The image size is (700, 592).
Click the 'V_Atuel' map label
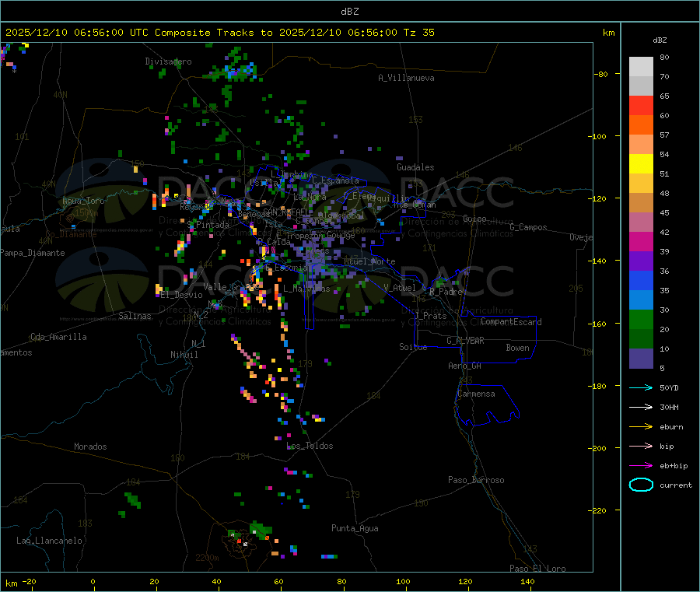pyautogui.click(x=400, y=288)
